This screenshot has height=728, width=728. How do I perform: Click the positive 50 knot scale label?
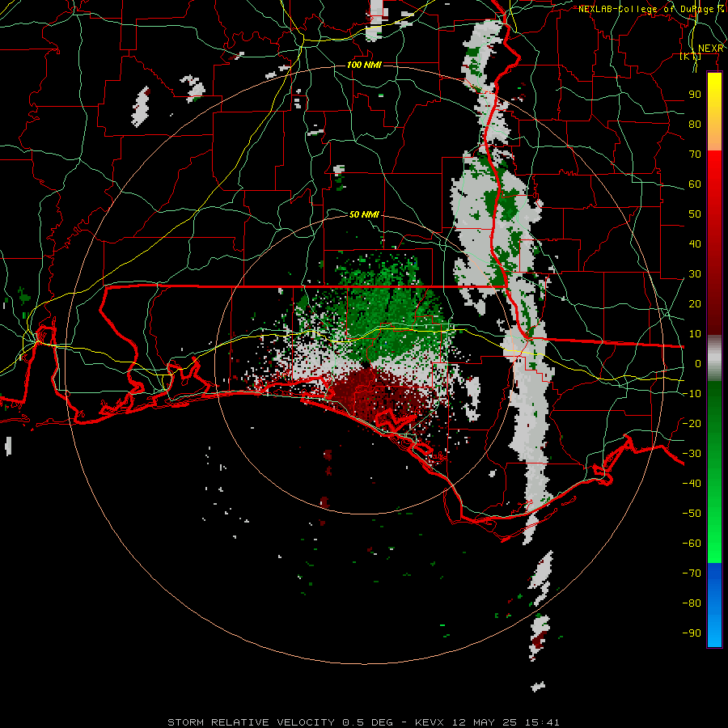[x=695, y=214]
